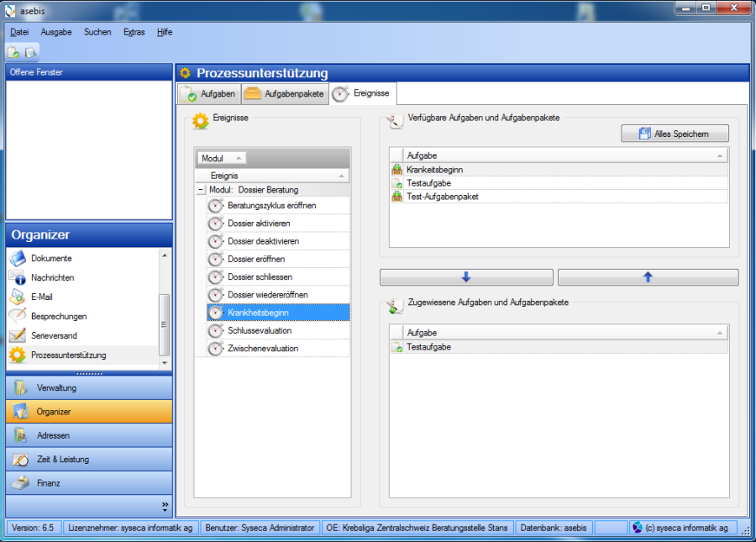This screenshot has height=542, width=756.
Task: Click the Modul grouping column sort chip
Action: [x=221, y=158]
